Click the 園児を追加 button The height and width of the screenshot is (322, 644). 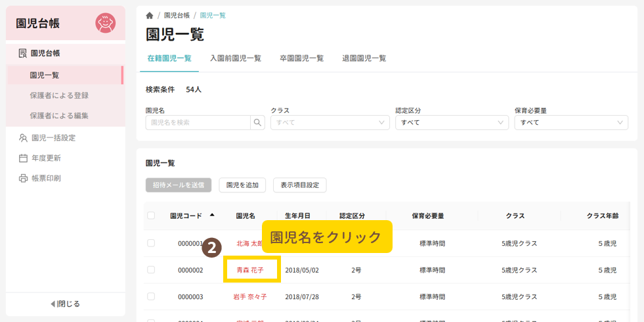tap(242, 185)
